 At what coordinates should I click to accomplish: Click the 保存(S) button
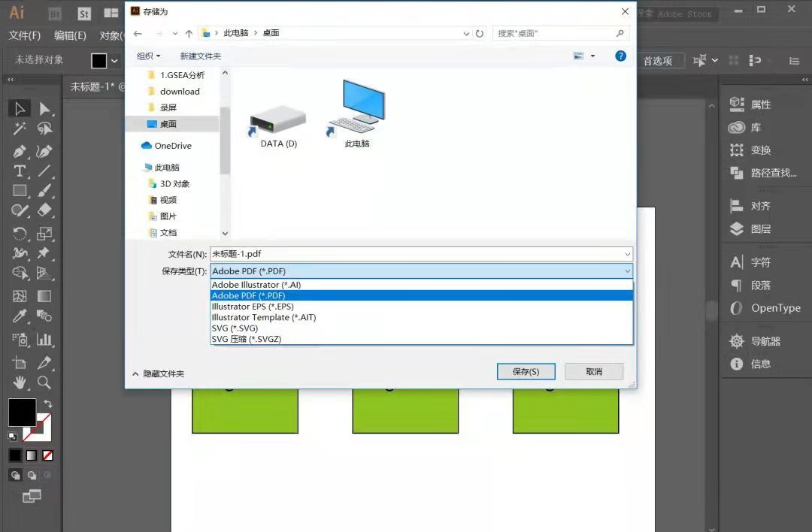(526, 371)
